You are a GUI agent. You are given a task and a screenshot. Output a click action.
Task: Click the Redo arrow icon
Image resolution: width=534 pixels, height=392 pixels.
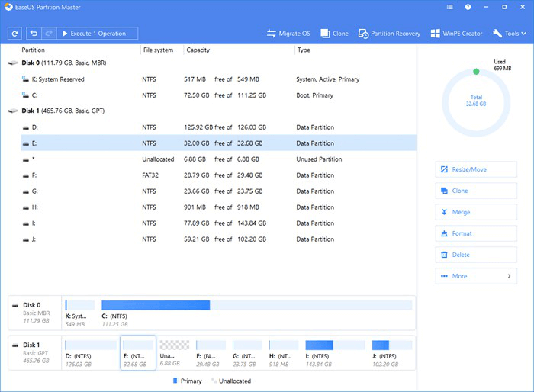coord(50,34)
